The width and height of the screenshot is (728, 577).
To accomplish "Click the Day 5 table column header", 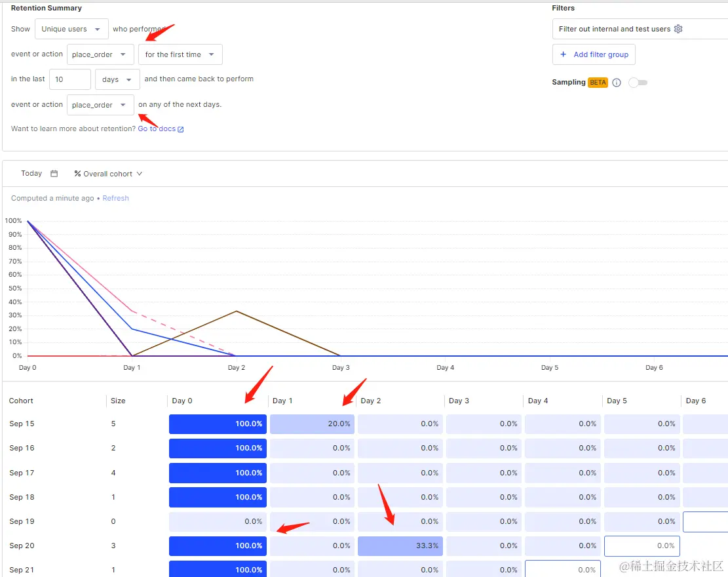I will pyautogui.click(x=617, y=401).
